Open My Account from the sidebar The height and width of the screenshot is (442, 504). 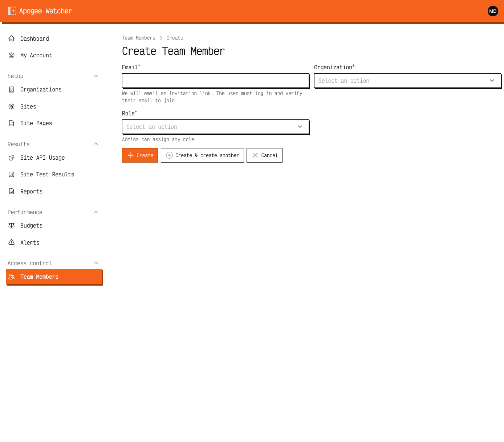pos(54,55)
